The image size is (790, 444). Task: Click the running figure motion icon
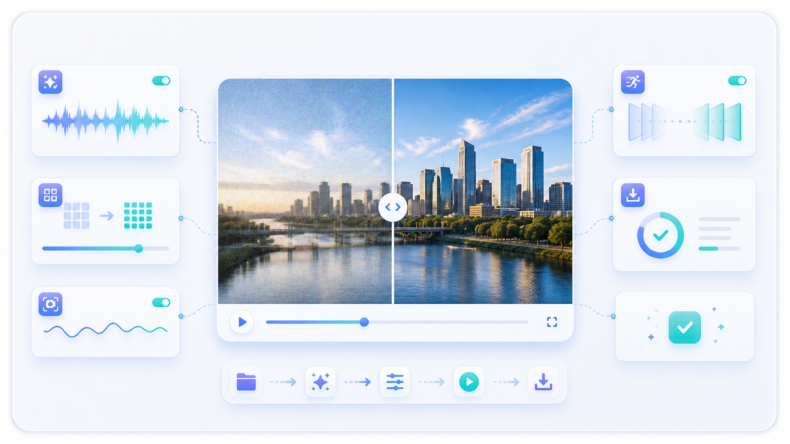(x=633, y=82)
